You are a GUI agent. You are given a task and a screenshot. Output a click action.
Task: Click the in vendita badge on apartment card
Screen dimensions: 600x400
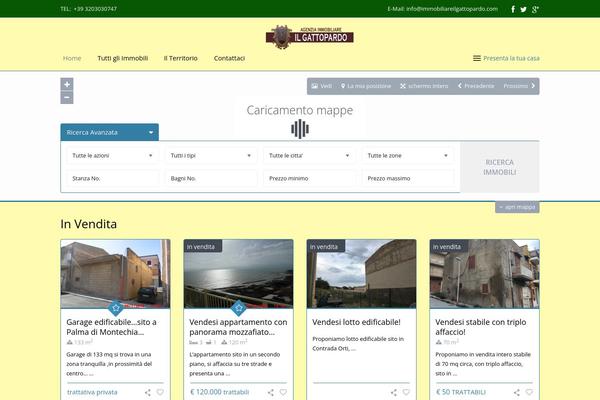point(202,247)
